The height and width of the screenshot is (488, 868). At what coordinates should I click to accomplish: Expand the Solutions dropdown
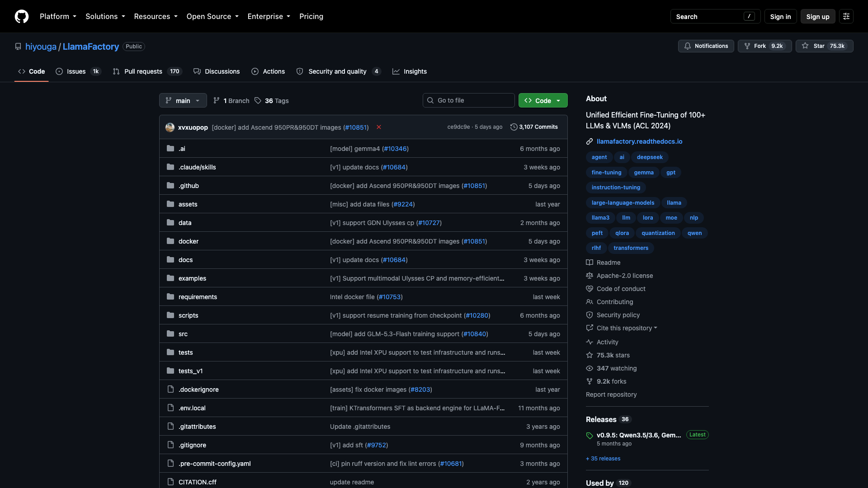point(105,16)
